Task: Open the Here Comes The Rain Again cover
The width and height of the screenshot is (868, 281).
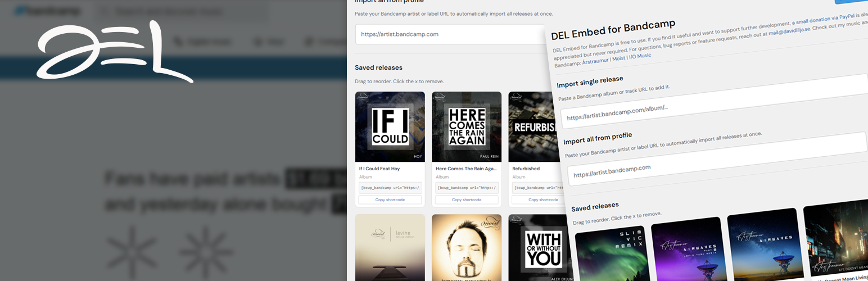Action: [x=467, y=127]
